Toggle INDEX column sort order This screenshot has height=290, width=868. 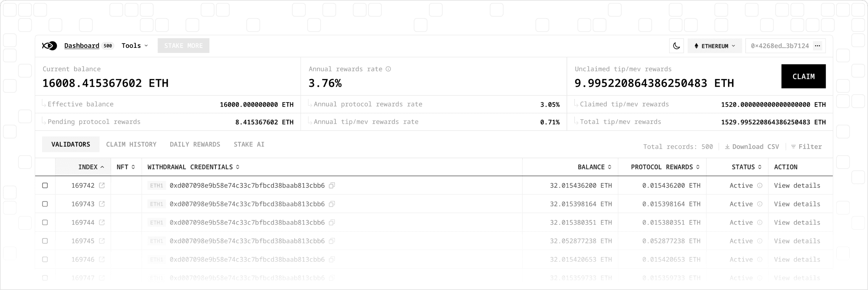click(x=91, y=167)
